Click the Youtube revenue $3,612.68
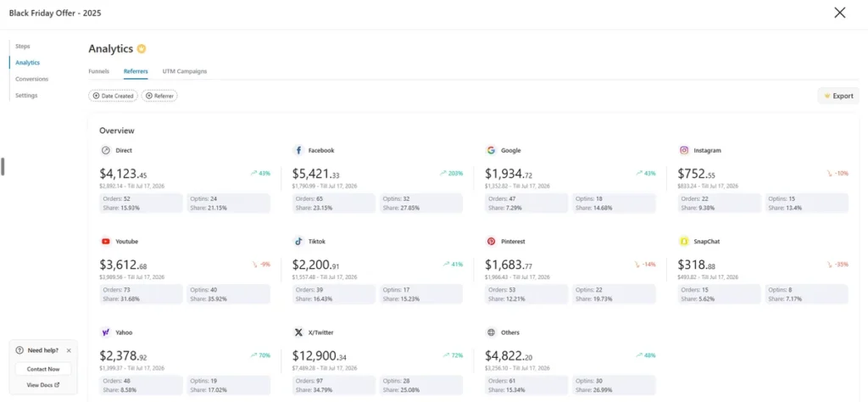This screenshot has height=402, width=868. pyautogui.click(x=123, y=265)
